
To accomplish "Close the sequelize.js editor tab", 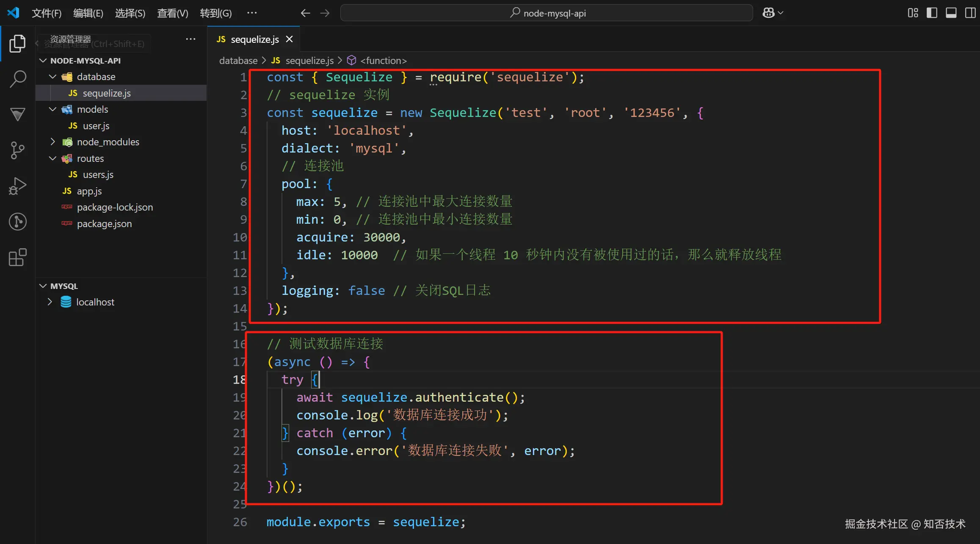I will click(x=290, y=39).
